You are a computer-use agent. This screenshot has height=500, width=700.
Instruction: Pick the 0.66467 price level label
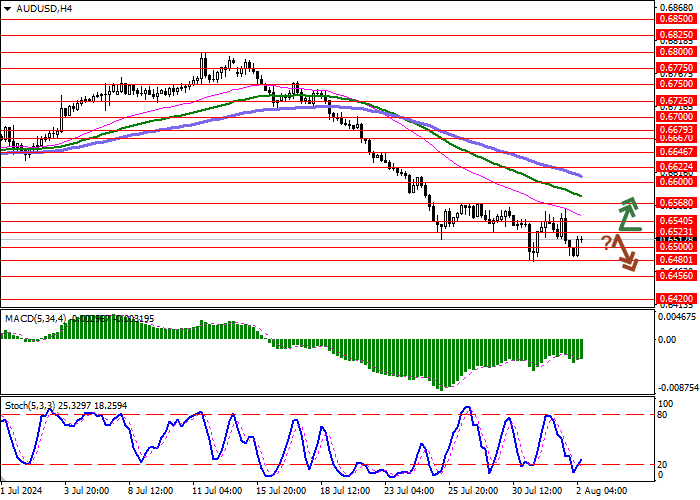[676, 152]
